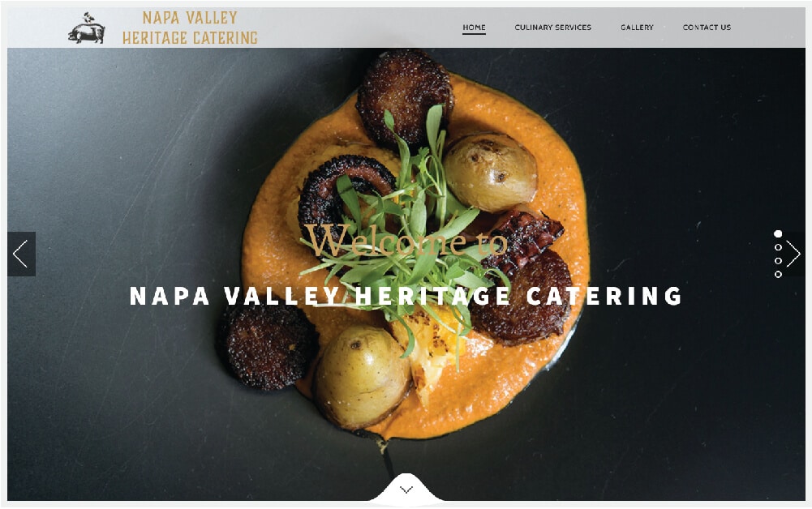This screenshot has height=509, width=812.
Task: Go to the previous slide with left arrow
Action: 21,254
